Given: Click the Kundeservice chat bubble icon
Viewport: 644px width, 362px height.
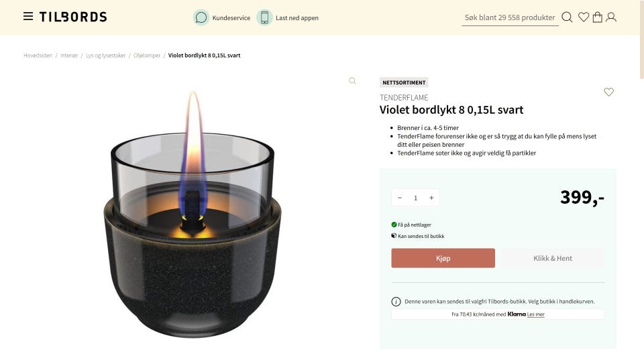Looking at the screenshot, I should [x=201, y=17].
